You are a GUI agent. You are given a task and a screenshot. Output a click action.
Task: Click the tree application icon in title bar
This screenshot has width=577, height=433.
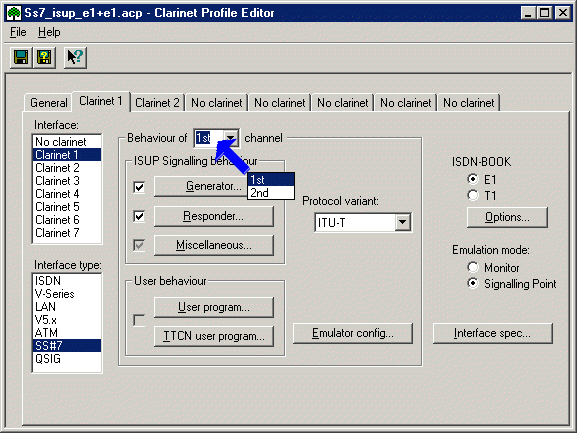(14, 13)
